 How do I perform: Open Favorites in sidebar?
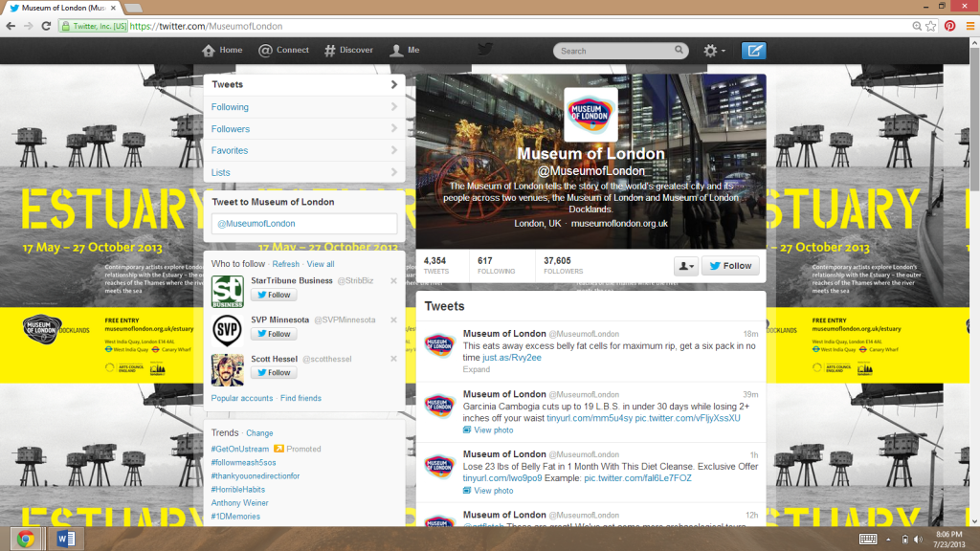coord(304,150)
